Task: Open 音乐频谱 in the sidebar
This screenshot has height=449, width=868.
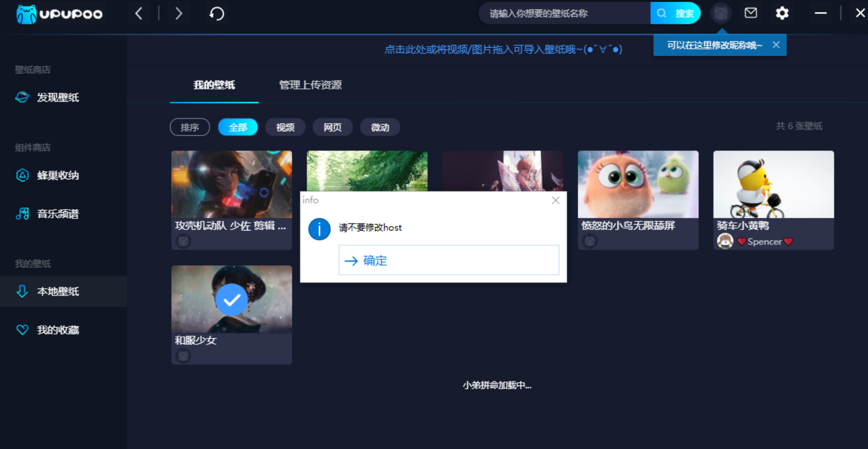Action: coord(58,214)
